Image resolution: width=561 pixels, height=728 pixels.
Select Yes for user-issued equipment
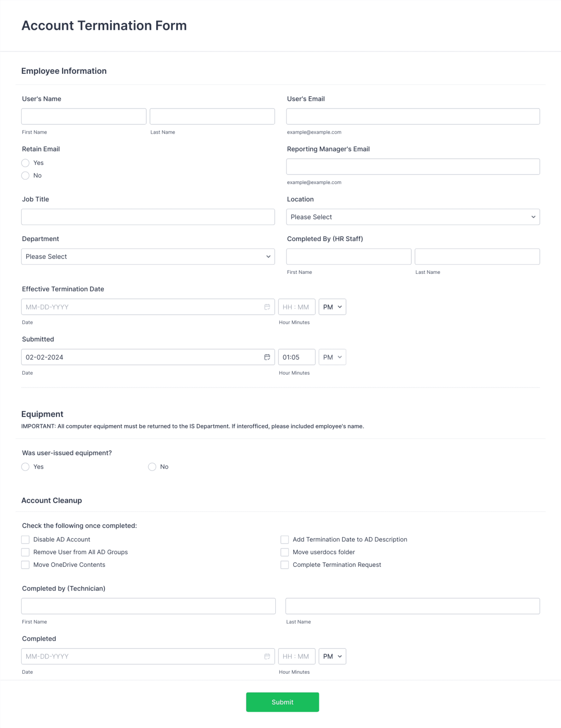tap(25, 466)
